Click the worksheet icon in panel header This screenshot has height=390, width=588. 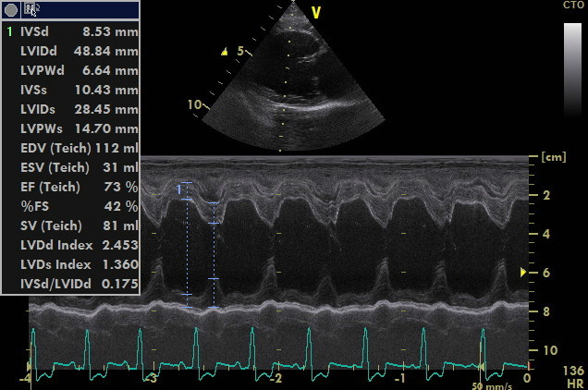(31, 9)
